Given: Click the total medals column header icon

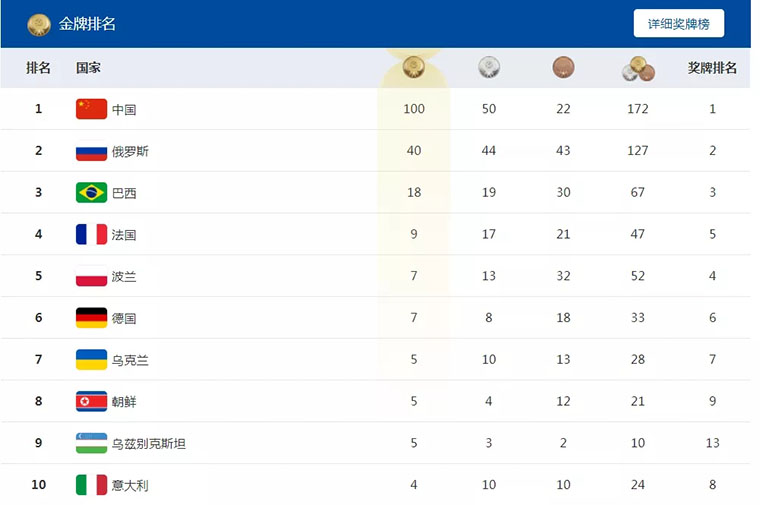Looking at the screenshot, I should [637, 69].
